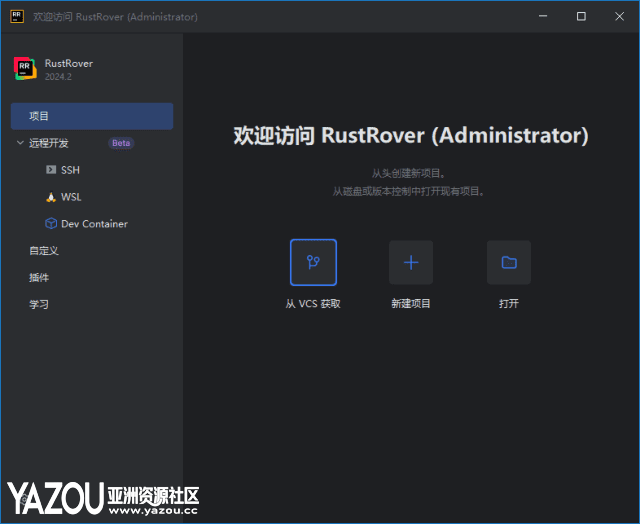
Task: Click the 远程开发 label
Action: (x=49, y=143)
